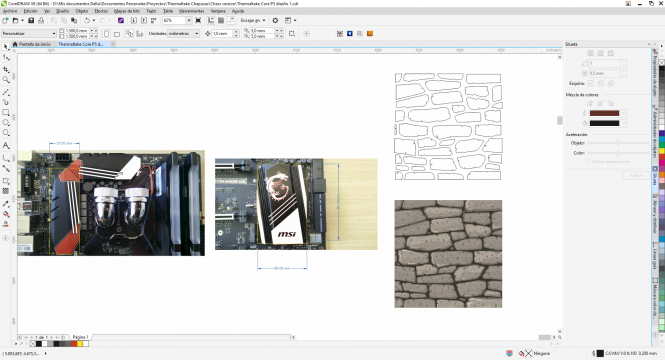Click the Ninguno fill status indicator
Image resolution: width=665 pixels, height=360 pixels.
coord(535,353)
